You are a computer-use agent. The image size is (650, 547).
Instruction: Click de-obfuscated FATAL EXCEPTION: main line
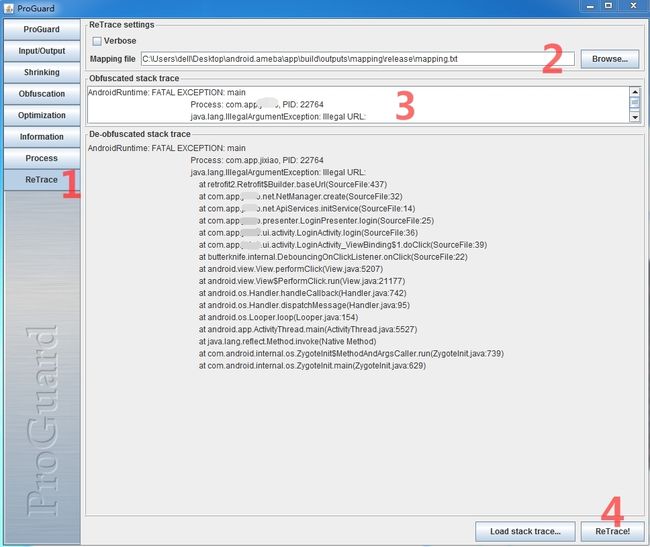(167, 148)
